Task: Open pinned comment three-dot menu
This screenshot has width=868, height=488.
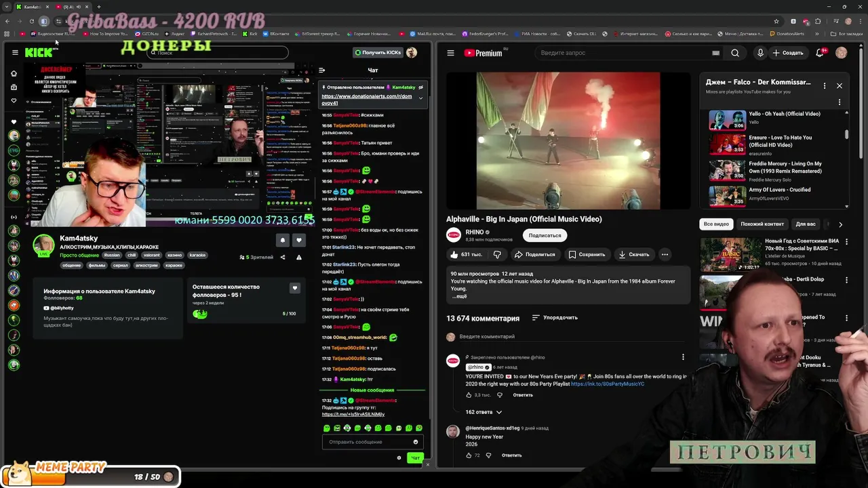Action: coord(683,357)
